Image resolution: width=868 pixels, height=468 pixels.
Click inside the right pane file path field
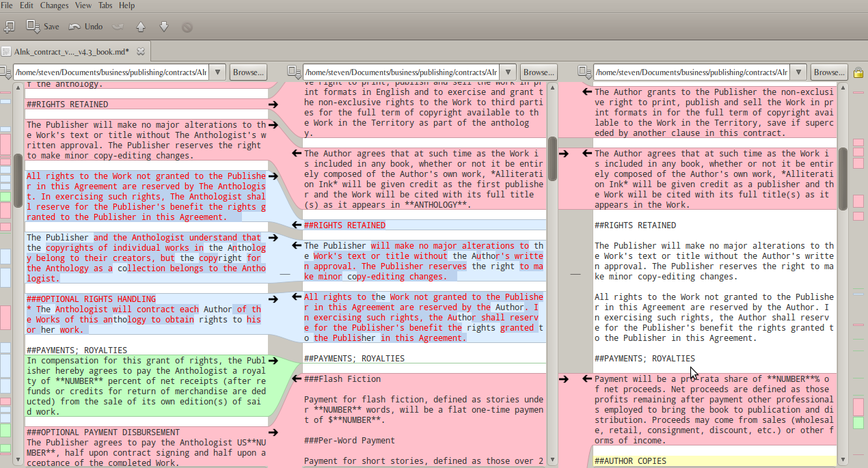tap(692, 72)
